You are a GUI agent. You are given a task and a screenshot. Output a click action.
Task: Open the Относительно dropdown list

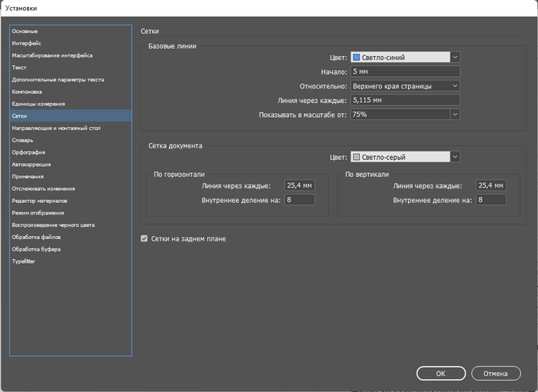pyautogui.click(x=455, y=86)
